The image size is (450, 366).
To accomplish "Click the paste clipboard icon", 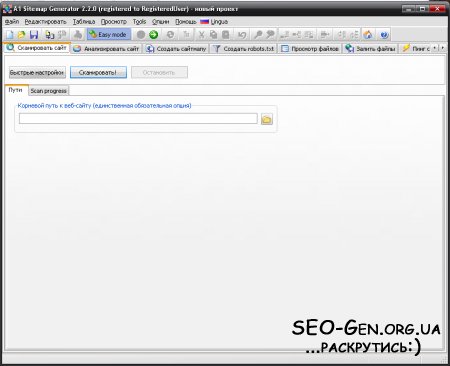I will (x=226, y=34).
